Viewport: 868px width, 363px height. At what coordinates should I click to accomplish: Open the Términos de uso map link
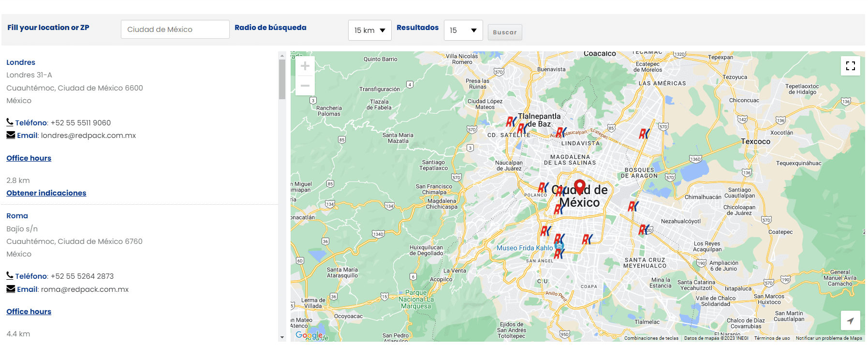pos(772,338)
